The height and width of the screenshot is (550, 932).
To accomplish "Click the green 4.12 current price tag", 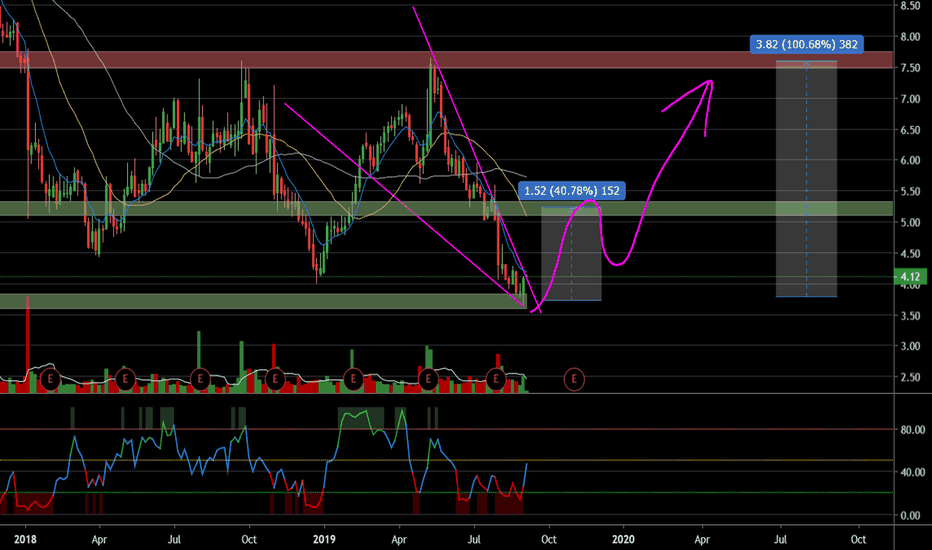I will coord(910,276).
